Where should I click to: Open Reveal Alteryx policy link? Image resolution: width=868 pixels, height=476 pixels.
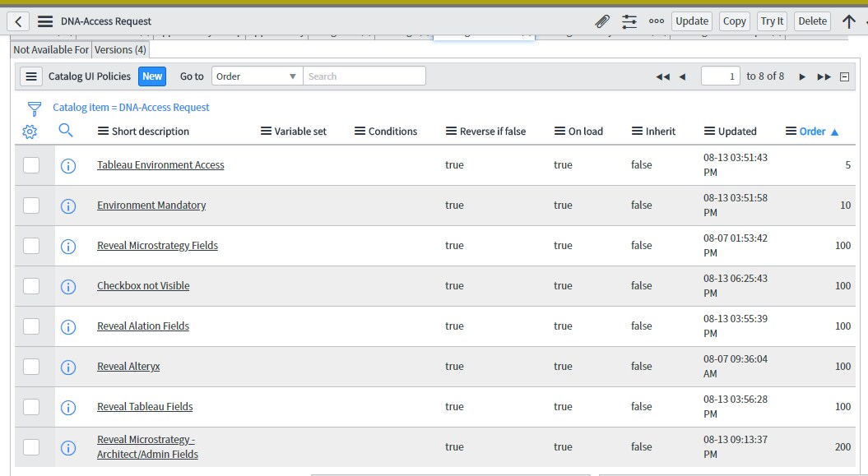pyautogui.click(x=128, y=366)
